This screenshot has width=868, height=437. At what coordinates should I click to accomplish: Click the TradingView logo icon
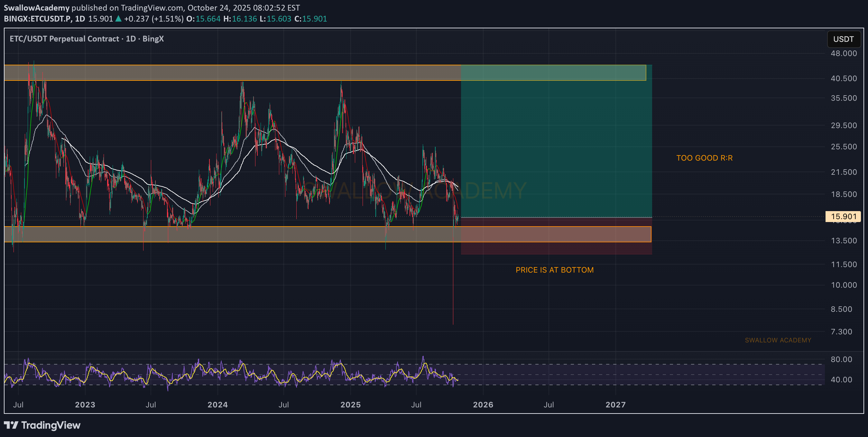pyautogui.click(x=11, y=425)
